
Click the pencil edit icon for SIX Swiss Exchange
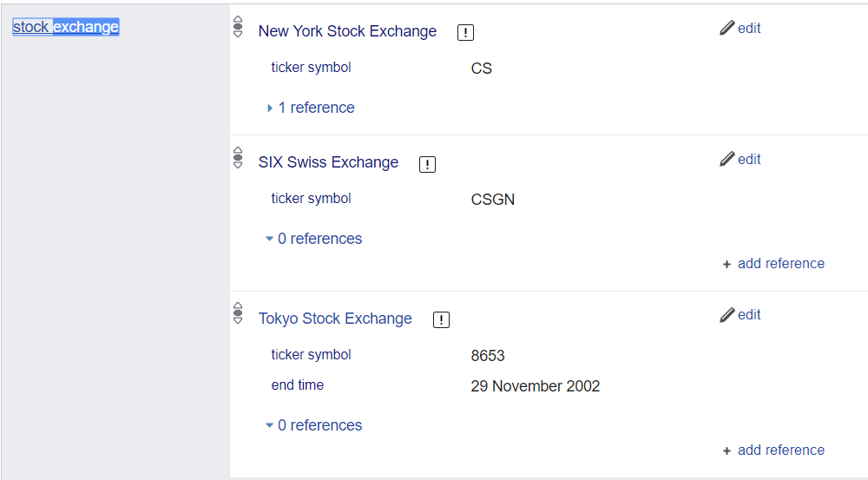[727, 159]
